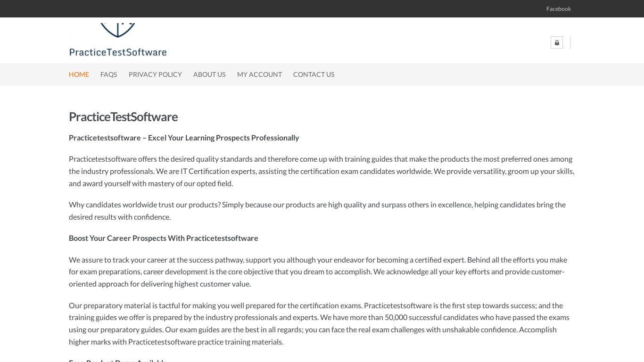Open the Facebook link in top bar
644x362 pixels.
(x=558, y=9)
